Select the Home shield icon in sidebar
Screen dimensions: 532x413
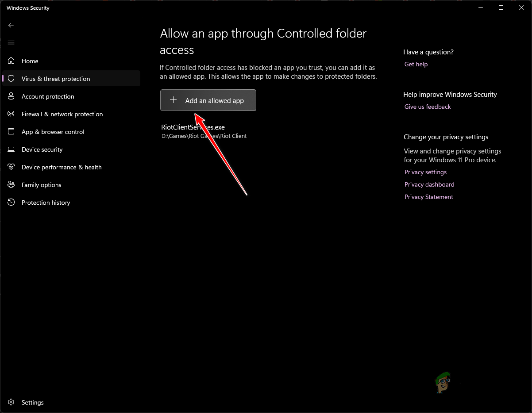11,61
